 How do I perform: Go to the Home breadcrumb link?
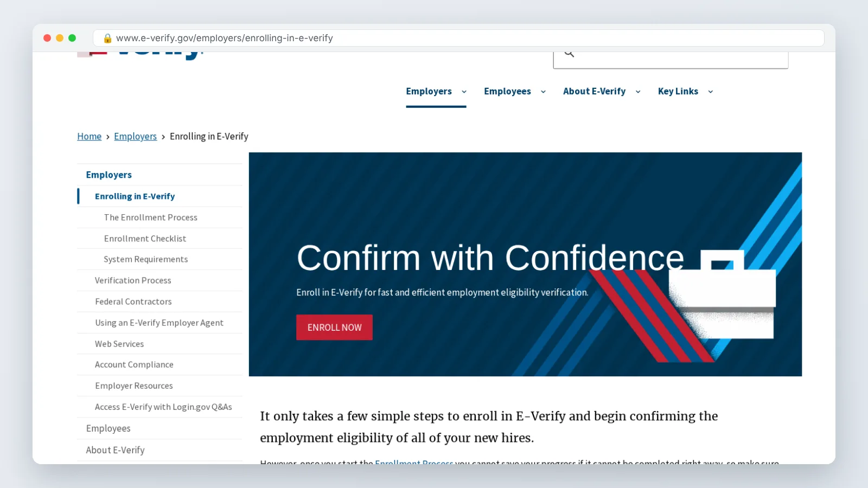click(89, 136)
